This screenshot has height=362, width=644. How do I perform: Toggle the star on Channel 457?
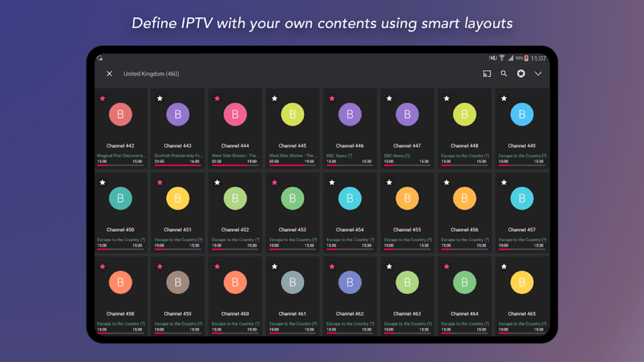pyautogui.click(x=503, y=182)
